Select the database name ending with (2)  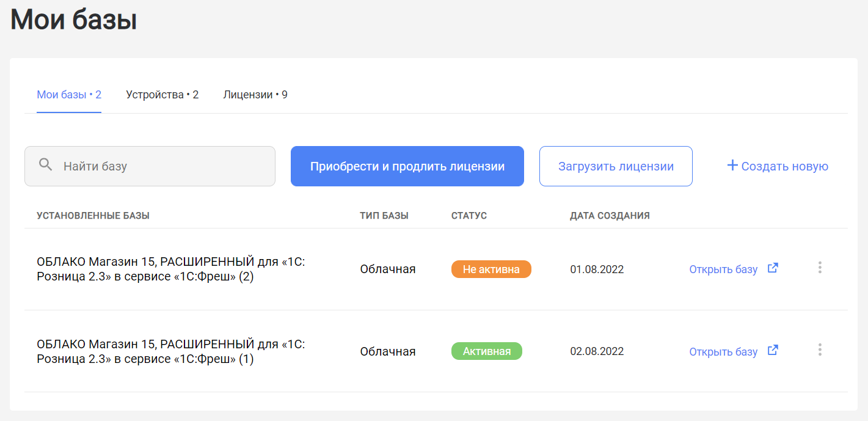click(171, 269)
